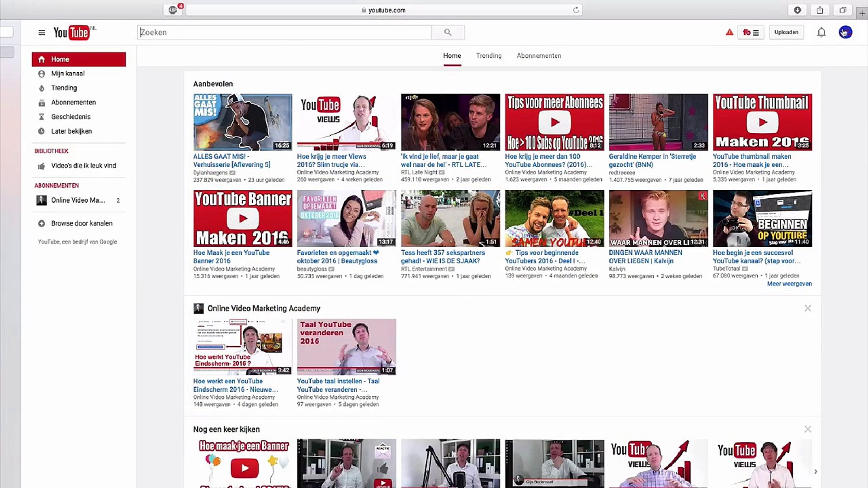Play the ALLES GAAT MIS! thumbnail
Image resolution: width=868 pixels, height=488 pixels.
tap(243, 122)
